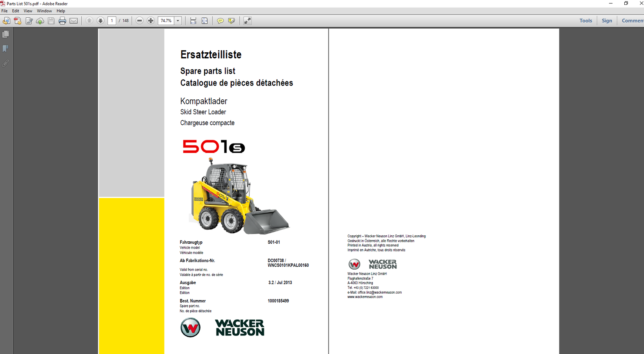The height and width of the screenshot is (354, 644).
Task: Go to the next page using down arrow
Action: [x=101, y=21]
